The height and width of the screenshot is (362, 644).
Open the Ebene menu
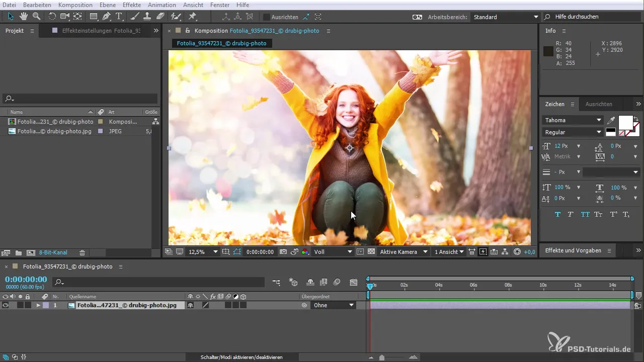pyautogui.click(x=107, y=5)
